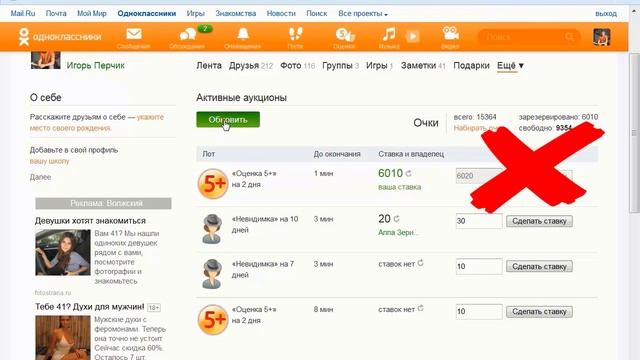Click the girl in car ad thumbnail
Viewport: 640px width, 360px height.
pyautogui.click(x=63, y=252)
